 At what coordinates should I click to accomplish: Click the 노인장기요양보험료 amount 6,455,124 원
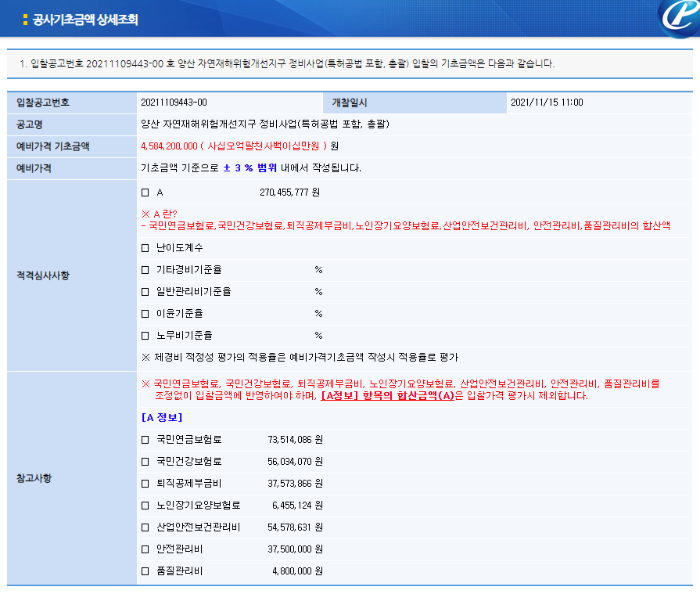click(297, 506)
